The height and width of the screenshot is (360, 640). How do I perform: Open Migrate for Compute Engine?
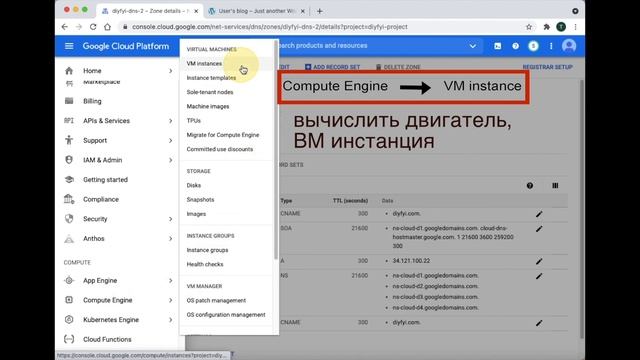tap(223, 135)
